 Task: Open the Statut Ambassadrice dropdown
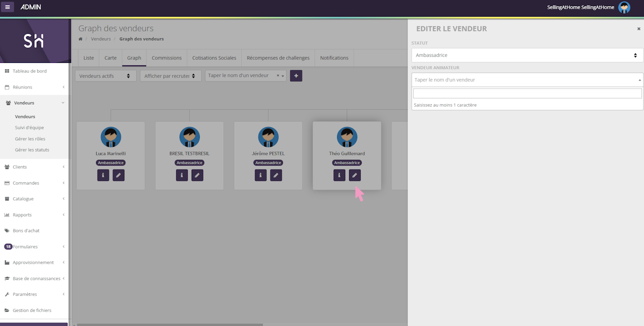point(527,55)
